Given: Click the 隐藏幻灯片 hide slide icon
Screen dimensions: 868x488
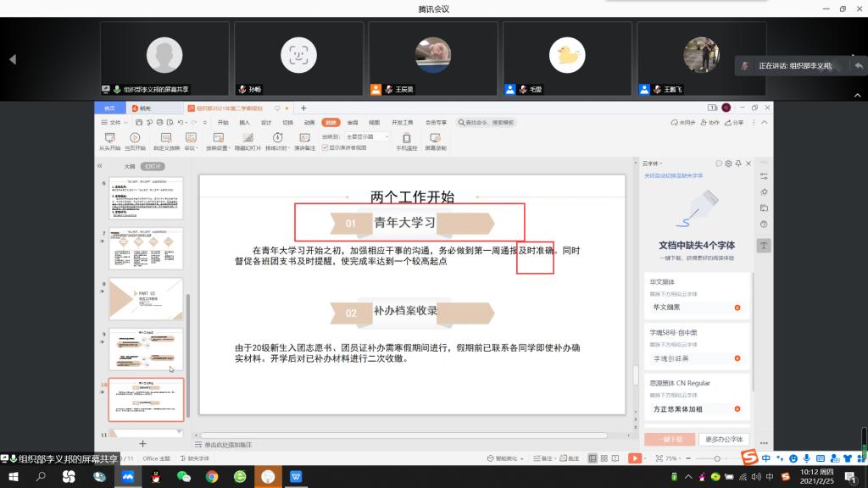Looking at the screenshot, I should click(248, 137).
